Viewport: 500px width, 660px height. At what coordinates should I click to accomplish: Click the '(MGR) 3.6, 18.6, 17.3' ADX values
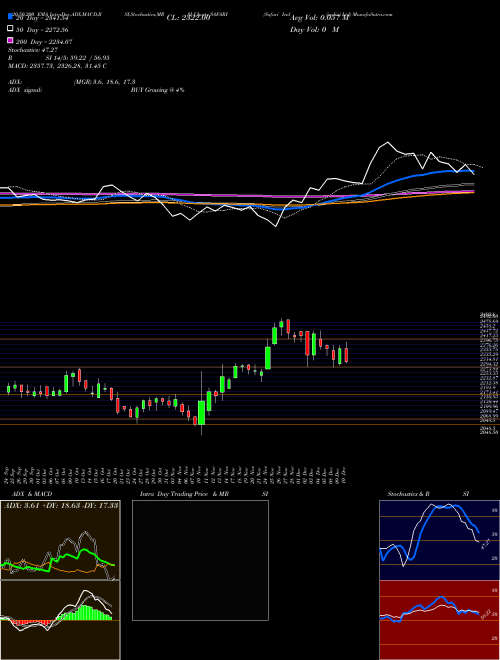point(104,82)
